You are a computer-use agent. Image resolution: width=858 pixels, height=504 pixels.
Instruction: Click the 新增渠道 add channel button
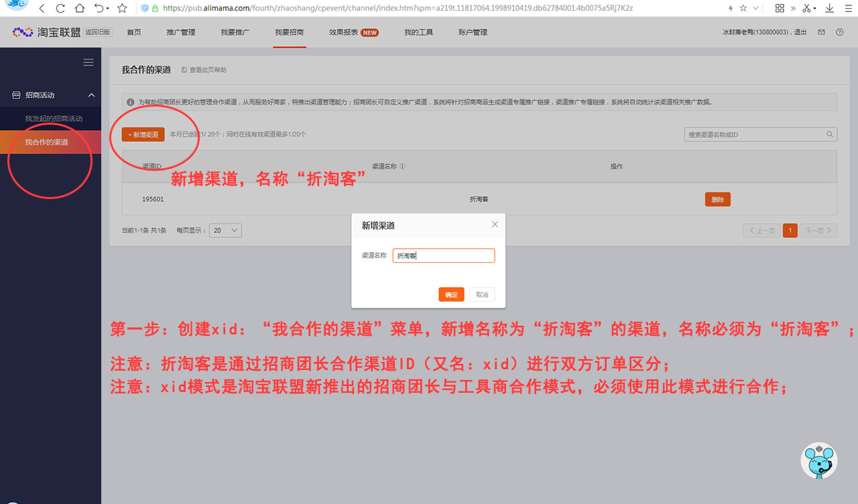click(x=143, y=135)
